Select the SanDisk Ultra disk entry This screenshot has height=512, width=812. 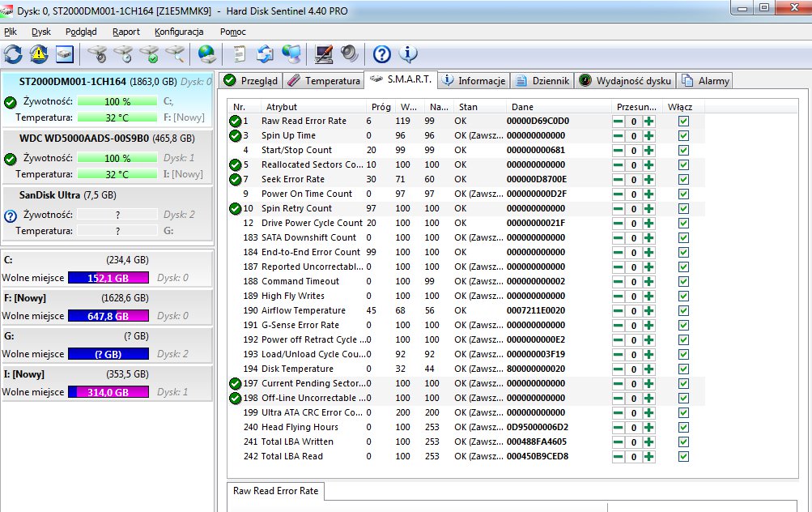[107, 213]
